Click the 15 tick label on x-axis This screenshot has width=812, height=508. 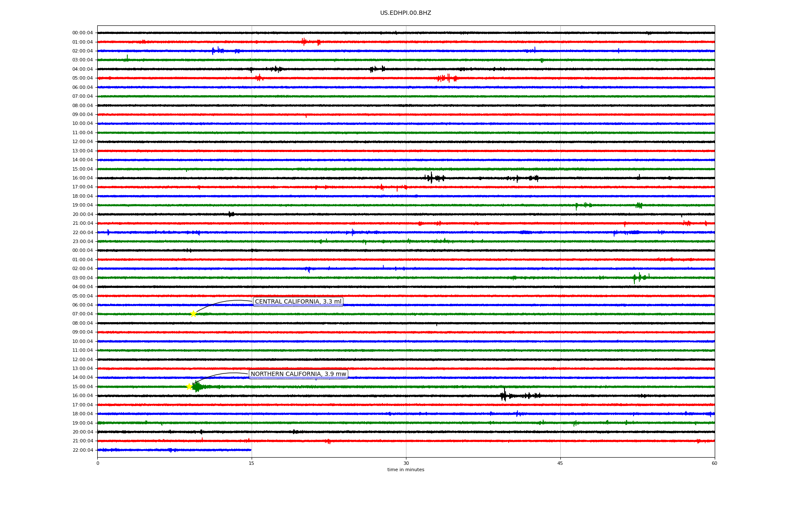pyautogui.click(x=252, y=463)
